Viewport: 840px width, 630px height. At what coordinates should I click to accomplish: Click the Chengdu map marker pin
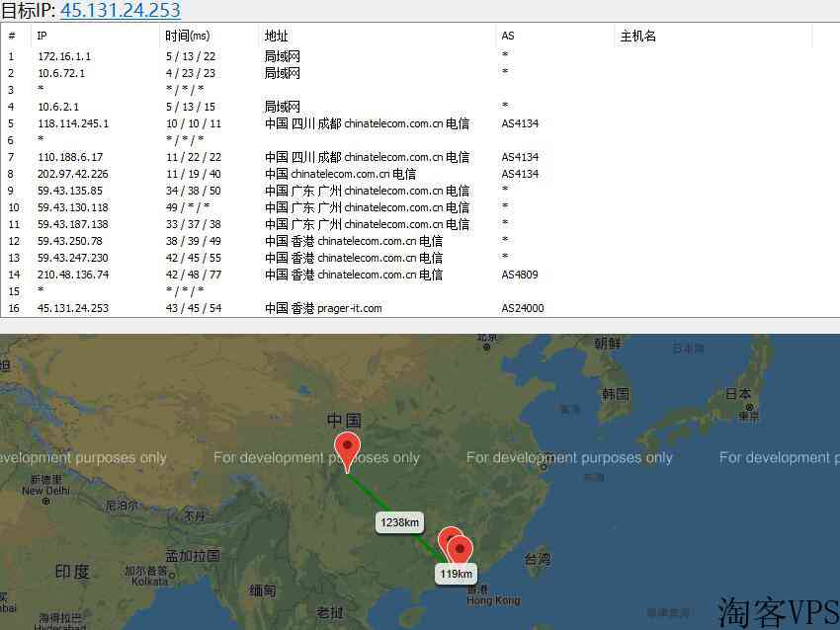[347, 449]
